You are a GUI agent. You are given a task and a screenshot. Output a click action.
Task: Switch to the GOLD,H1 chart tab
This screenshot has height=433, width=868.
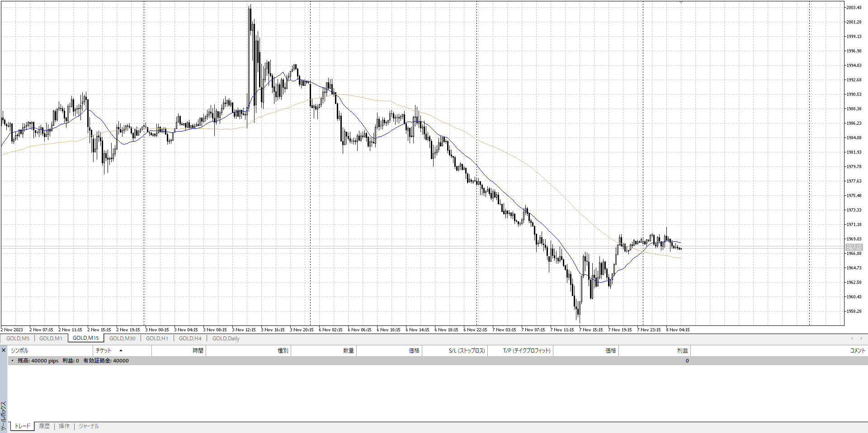click(x=157, y=339)
